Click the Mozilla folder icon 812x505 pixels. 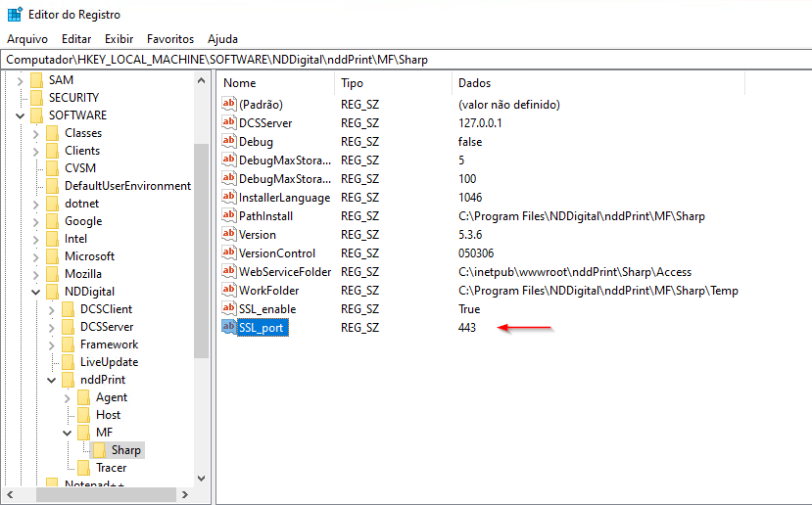click(x=53, y=274)
